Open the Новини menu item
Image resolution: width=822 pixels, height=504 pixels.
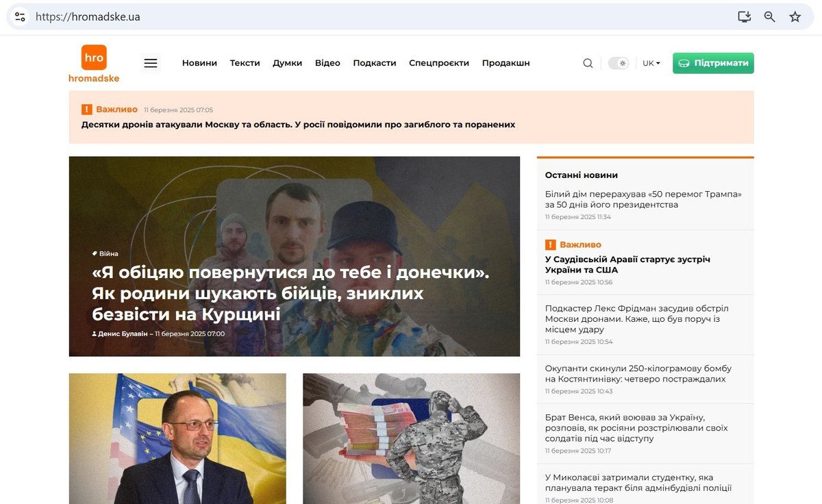tap(199, 63)
